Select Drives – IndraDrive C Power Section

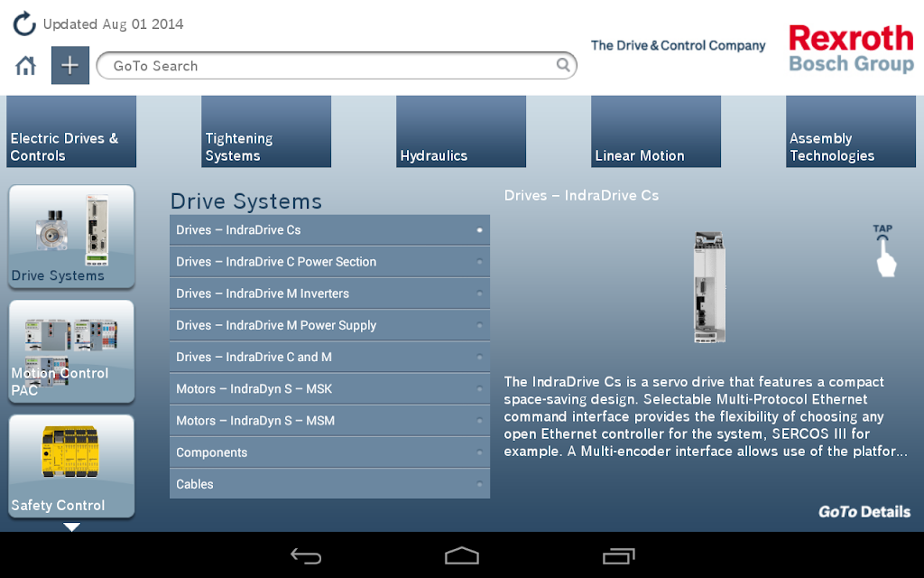(x=330, y=262)
